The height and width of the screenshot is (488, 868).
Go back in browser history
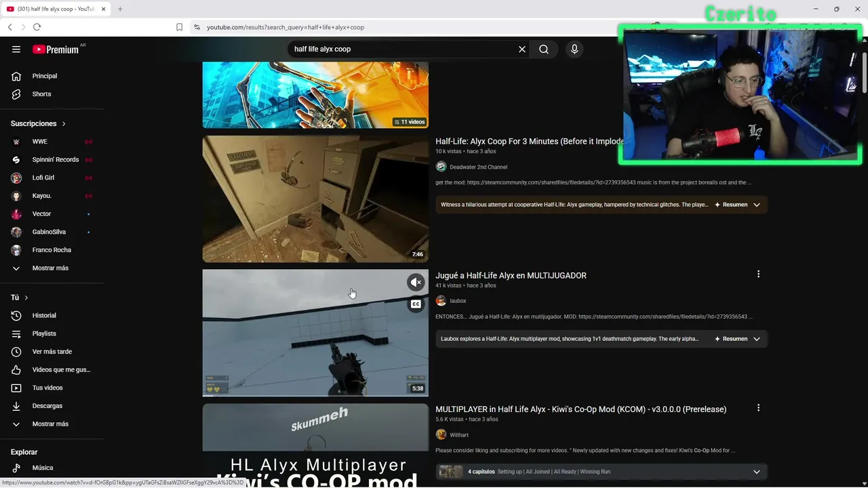pos(9,27)
